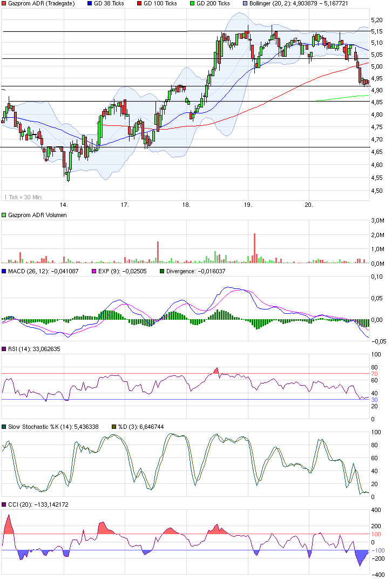Click the green Gazprom ADR Volumen legend swatch
Viewport: 392px width, 579px height.
coord(4,215)
